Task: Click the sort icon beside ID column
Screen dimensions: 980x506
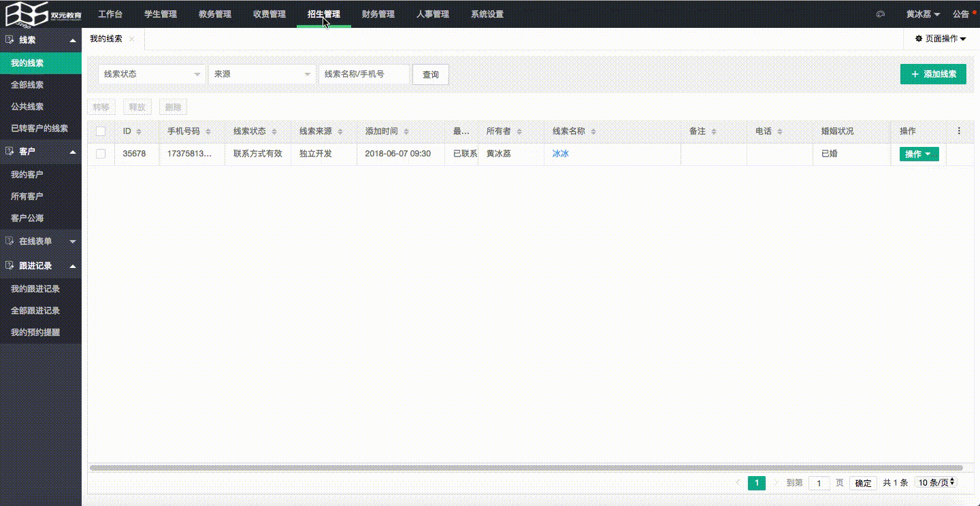Action: (x=139, y=131)
